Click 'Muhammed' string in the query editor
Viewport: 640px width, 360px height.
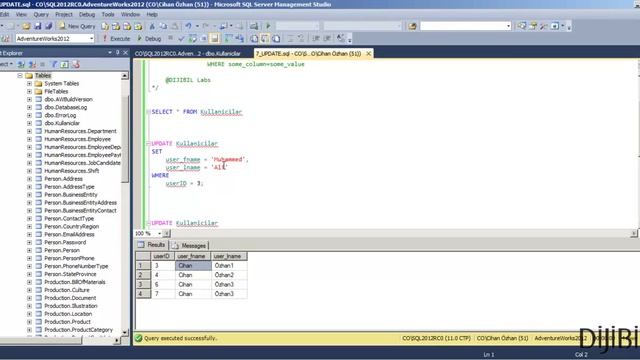[229, 159]
